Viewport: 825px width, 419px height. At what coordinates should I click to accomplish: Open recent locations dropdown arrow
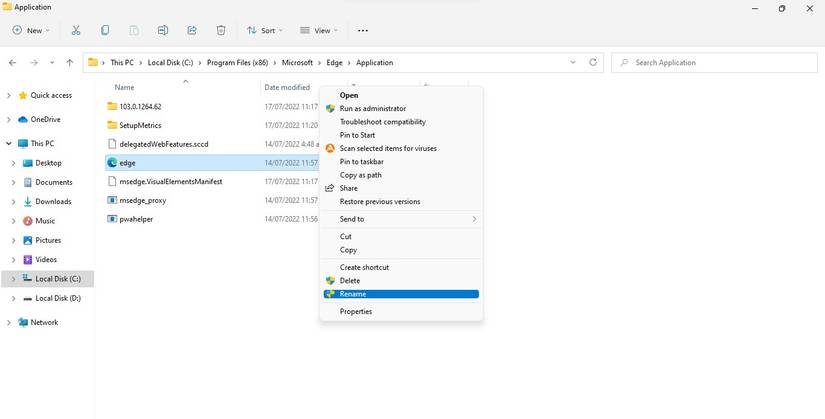point(52,63)
